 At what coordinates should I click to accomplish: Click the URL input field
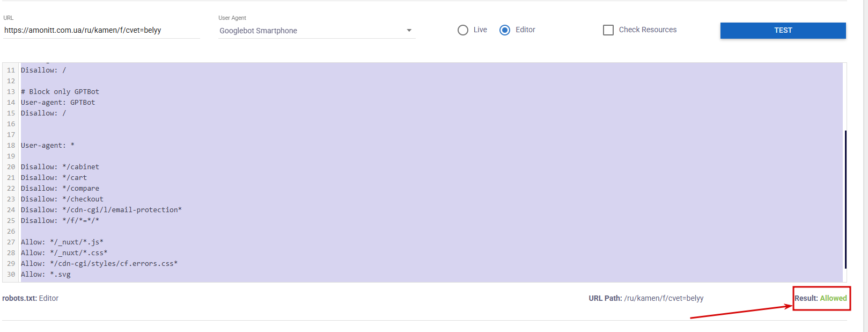tap(101, 30)
